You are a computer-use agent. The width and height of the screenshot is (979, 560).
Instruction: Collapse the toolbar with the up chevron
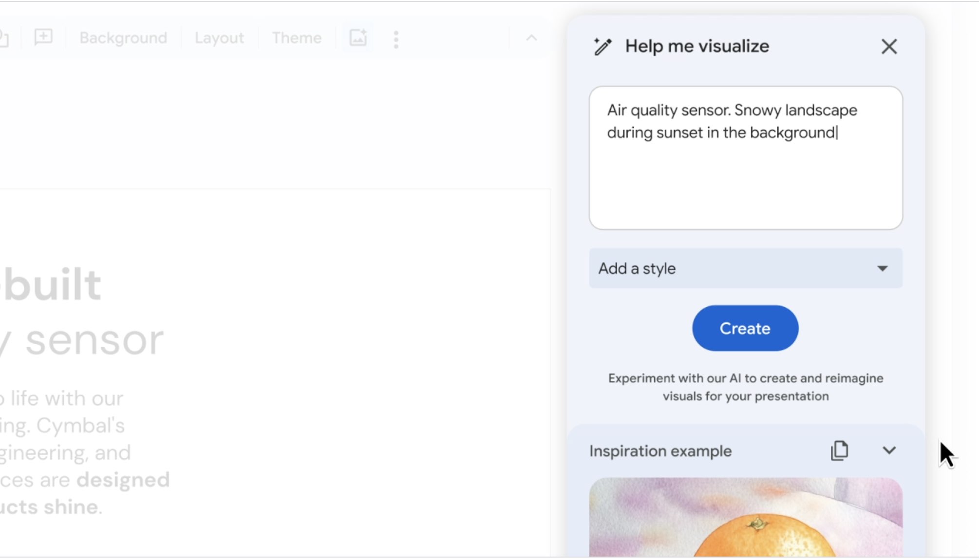click(x=531, y=38)
